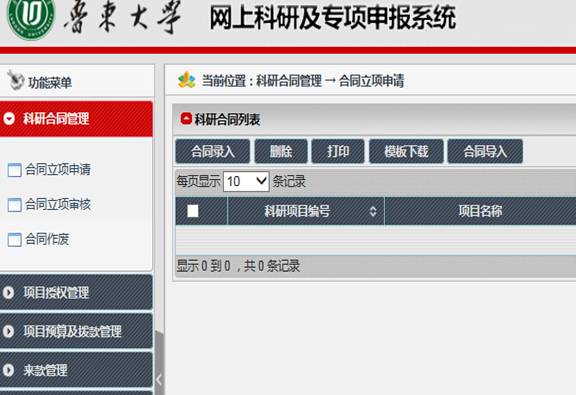Viewport: 576px width, 395px height.
Task: Click the colorful icon beside 当前位置
Action: [x=187, y=80]
